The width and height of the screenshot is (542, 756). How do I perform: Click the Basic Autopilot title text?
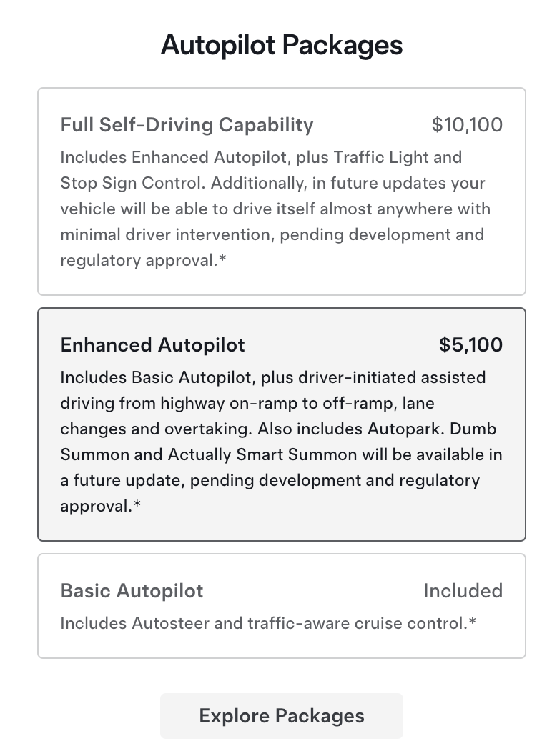pyautogui.click(x=132, y=591)
